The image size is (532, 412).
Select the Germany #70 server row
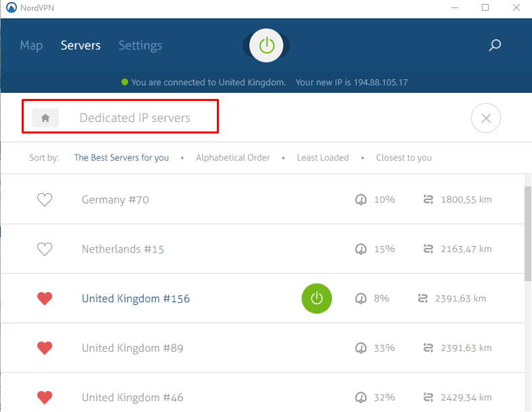[x=263, y=199]
